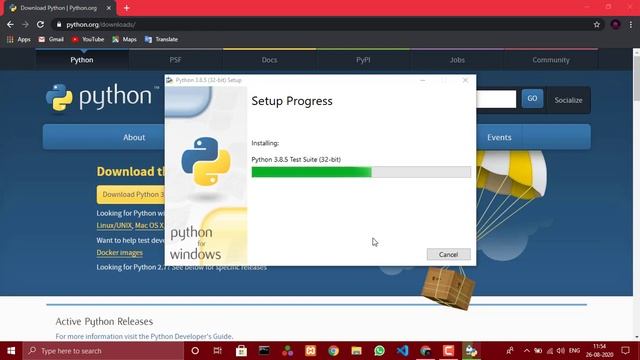Open the Chrome three-dot menu

631,24
